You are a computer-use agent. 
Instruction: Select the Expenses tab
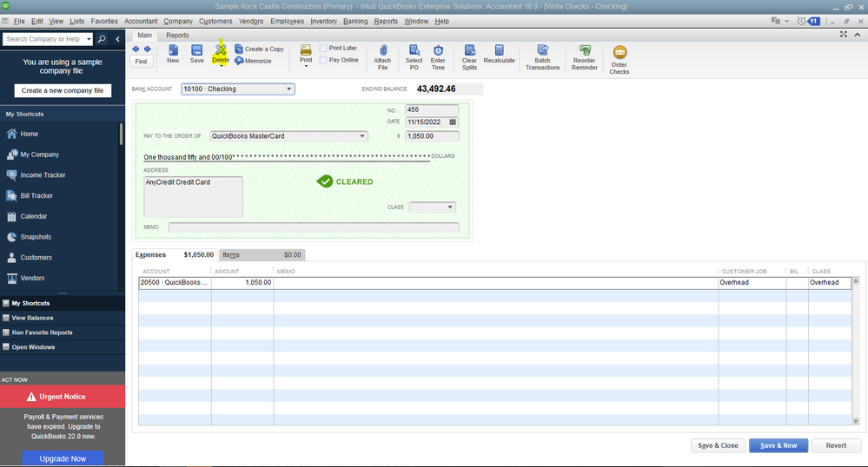click(175, 255)
